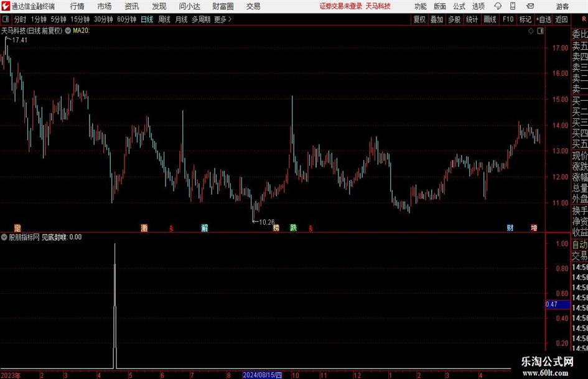
Task: Click the 见底封喉: 0.00 indicator value
Action: [62, 237]
